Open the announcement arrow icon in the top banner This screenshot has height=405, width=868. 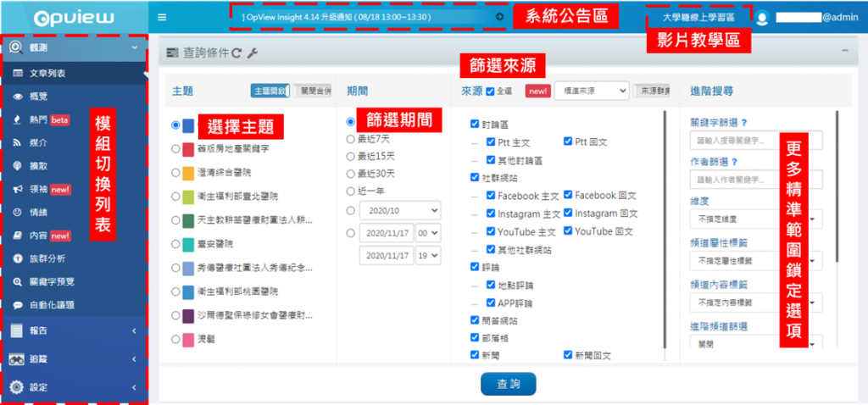pos(499,17)
